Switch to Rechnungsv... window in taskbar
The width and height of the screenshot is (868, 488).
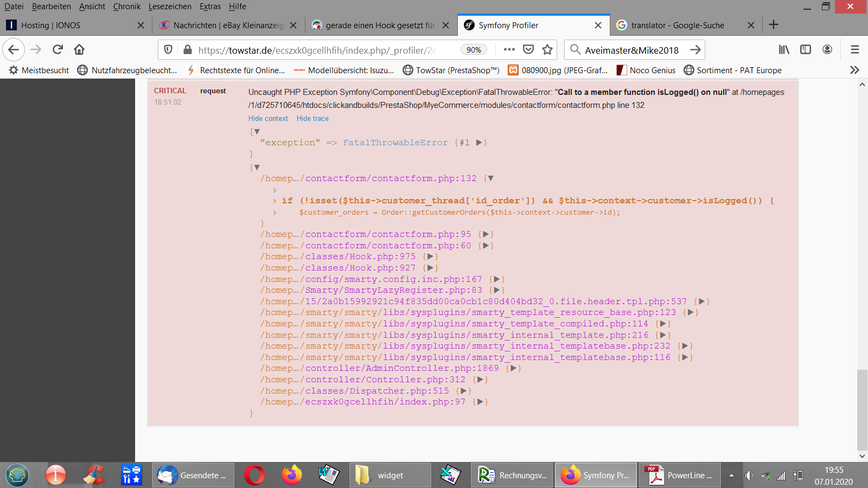[512, 476]
